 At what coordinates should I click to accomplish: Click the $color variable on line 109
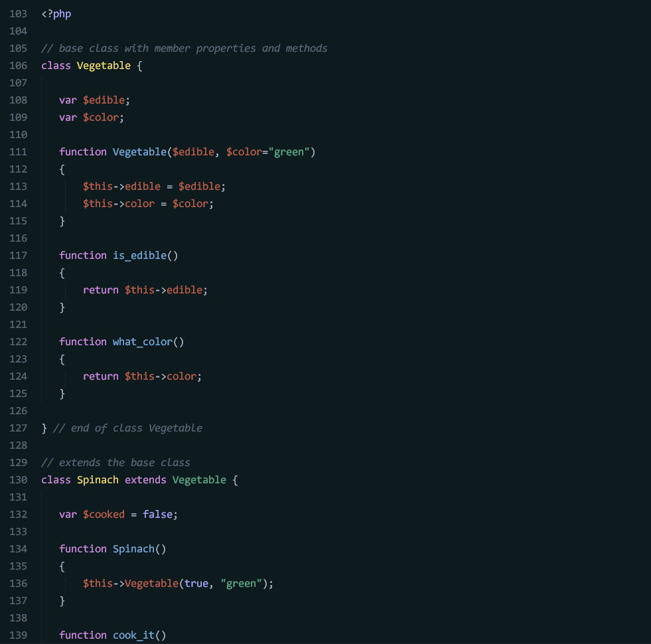click(100, 117)
